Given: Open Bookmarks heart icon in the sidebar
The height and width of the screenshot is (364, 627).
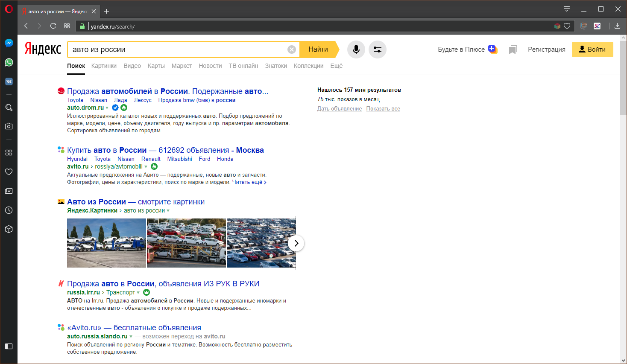Looking at the screenshot, I should (x=9, y=172).
